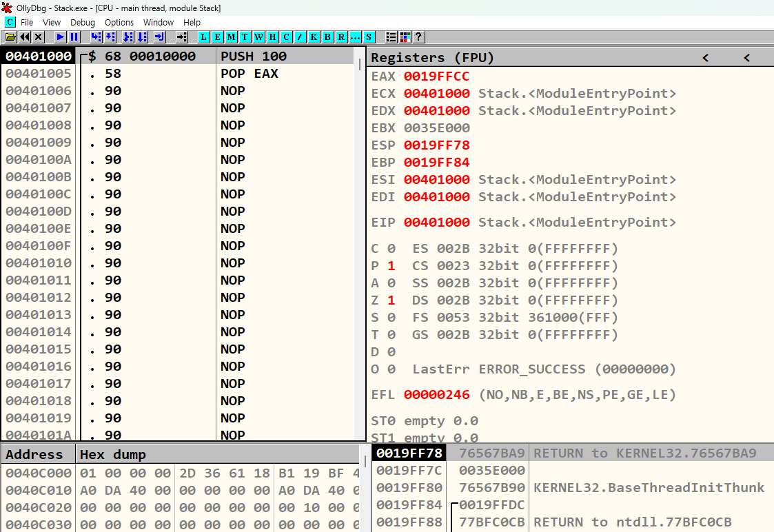
Task: Open the Options menu
Action: coord(119,23)
